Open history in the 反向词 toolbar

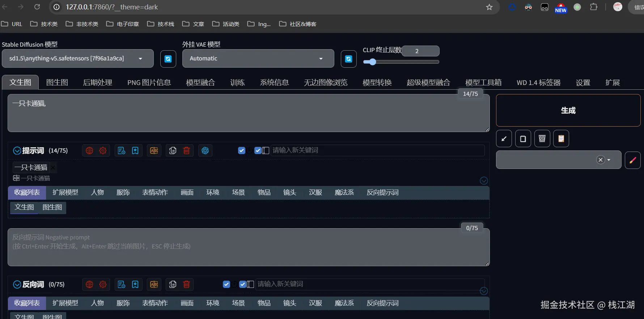(122, 284)
